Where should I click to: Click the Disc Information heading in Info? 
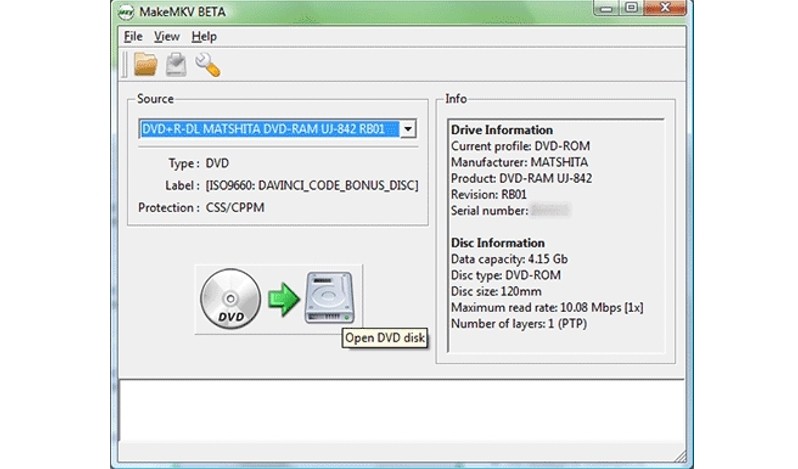pos(497,243)
